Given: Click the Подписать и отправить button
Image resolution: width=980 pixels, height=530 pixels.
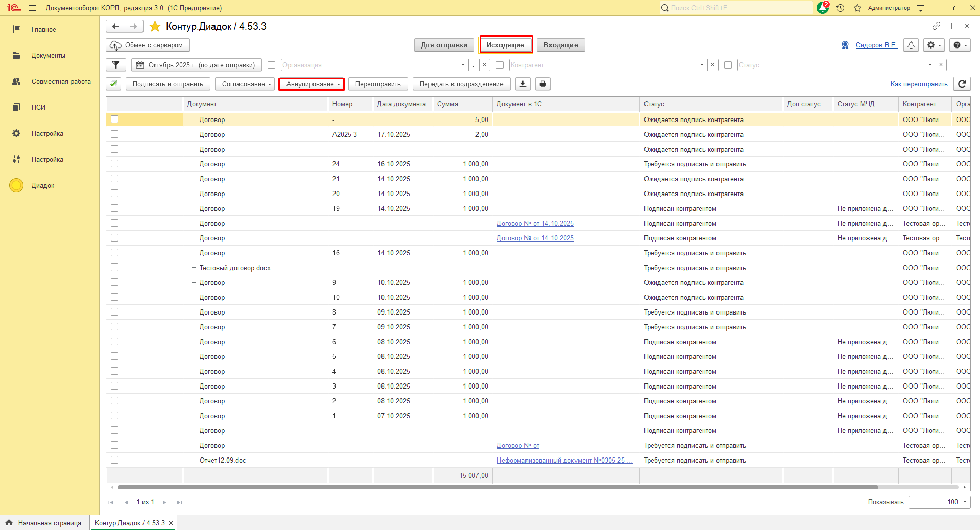Looking at the screenshot, I should pyautogui.click(x=168, y=84).
